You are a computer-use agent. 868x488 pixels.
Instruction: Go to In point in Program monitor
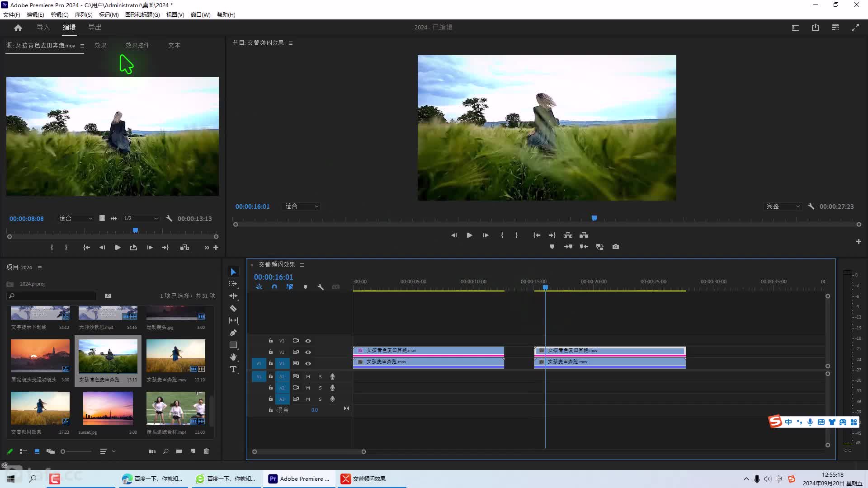point(537,235)
